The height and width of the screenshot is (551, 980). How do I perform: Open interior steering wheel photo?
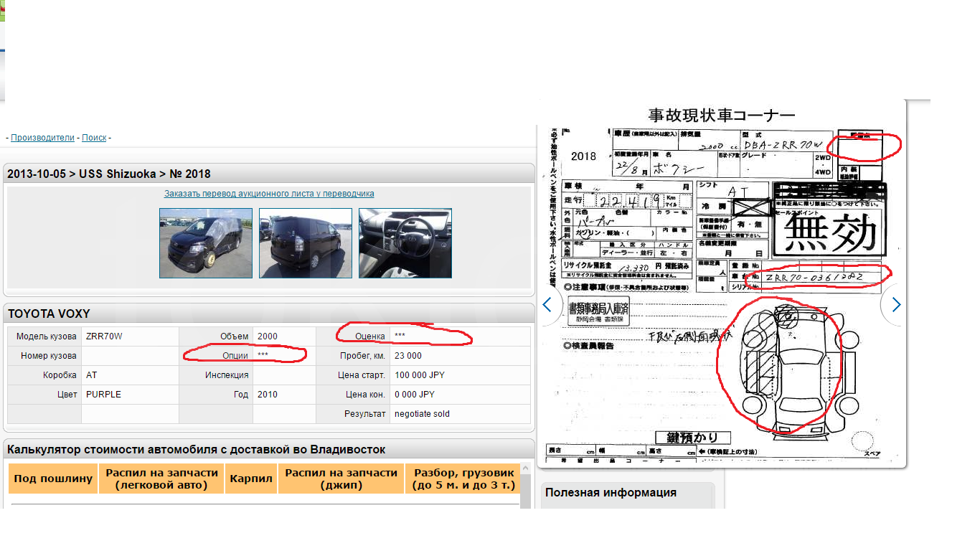pos(405,243)
